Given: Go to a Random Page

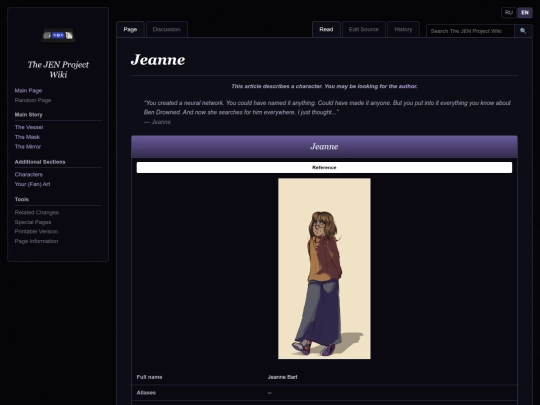Looking at the screenshot, I should click(x=33, y=100).
